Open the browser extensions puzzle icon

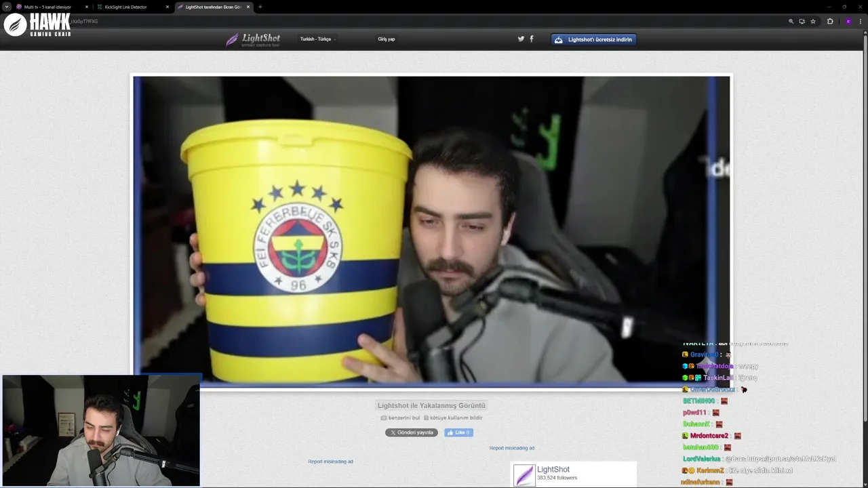point(830,21)
